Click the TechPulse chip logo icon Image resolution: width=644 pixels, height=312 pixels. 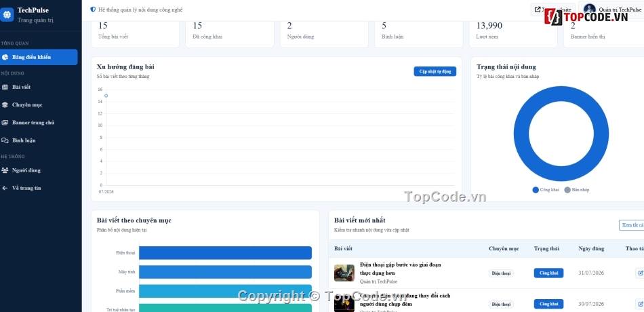(6, 15)
